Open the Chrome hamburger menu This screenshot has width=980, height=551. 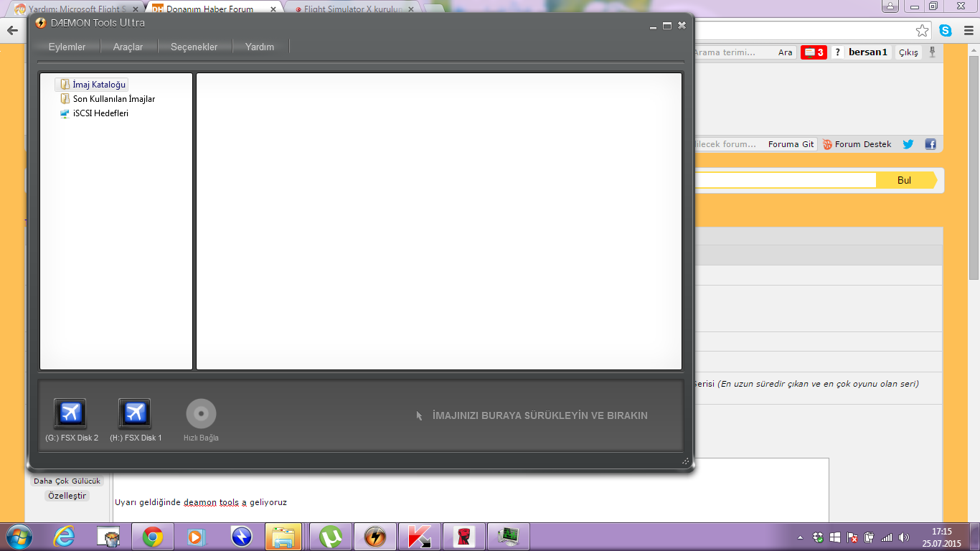pos(967,30)
